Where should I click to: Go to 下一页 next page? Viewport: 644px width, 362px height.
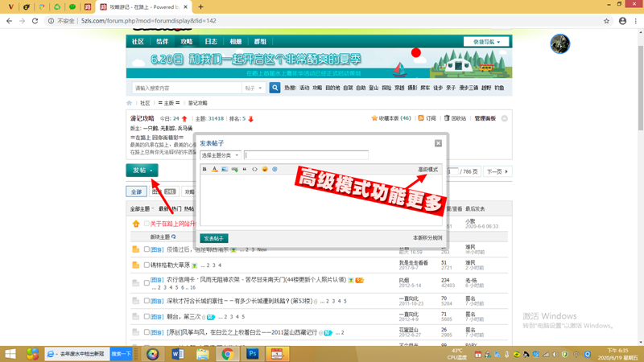pos(497,171)
